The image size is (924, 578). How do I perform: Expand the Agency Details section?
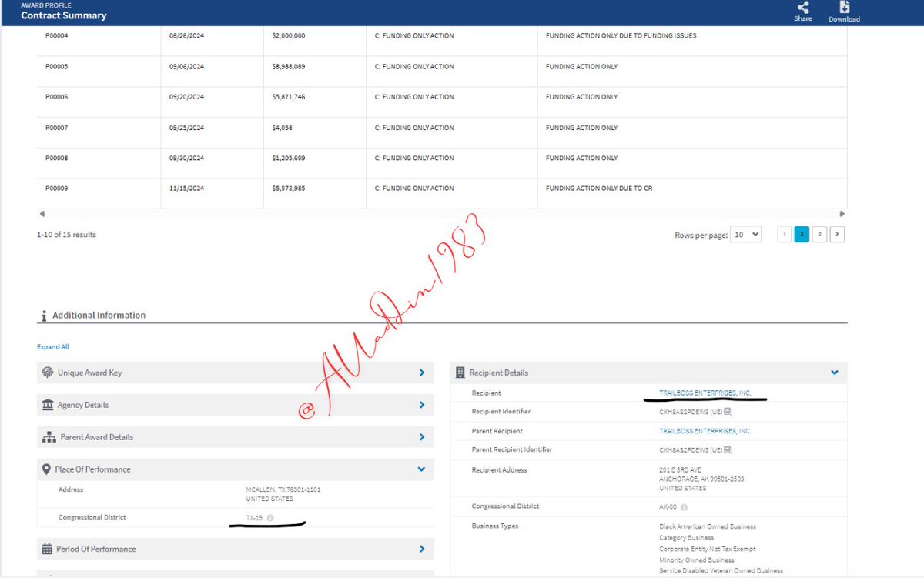pyautogui.click(x=421, y=405)
